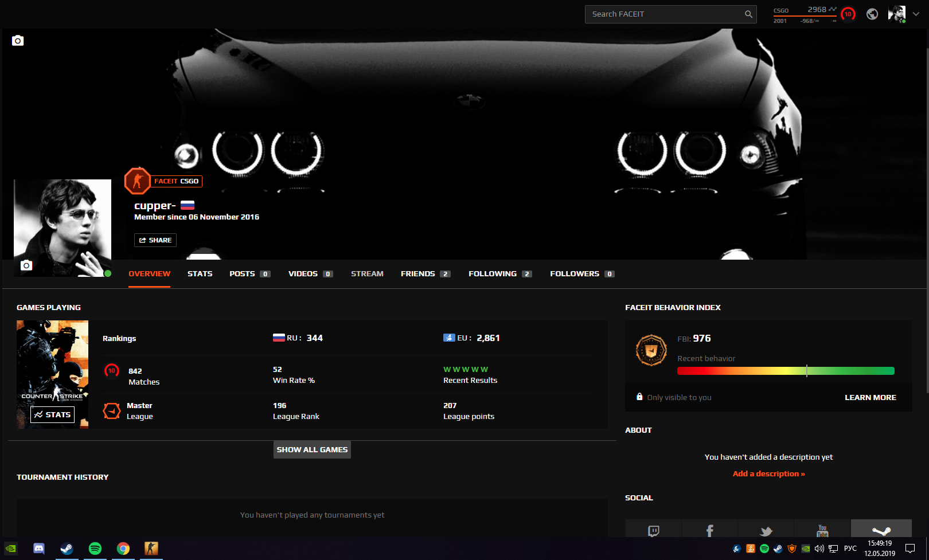929x560 pixels.
Task: Click the Search FACEIT input field
Action: pyautogui.click(x=671, y=14)
